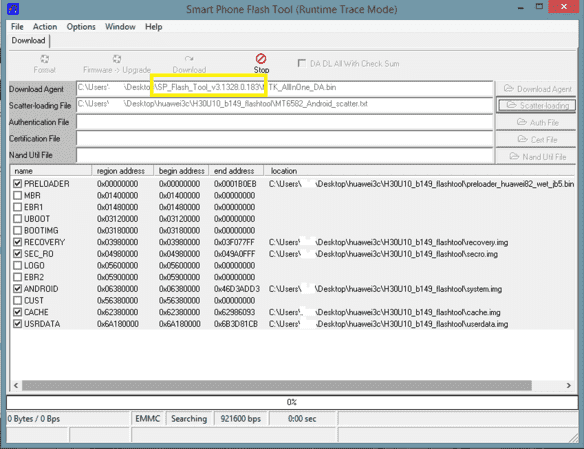This screenshot has width=584, height=449.
Task: Uncheck the CACHE partition checkbox
Action: [x=17, y=312]
